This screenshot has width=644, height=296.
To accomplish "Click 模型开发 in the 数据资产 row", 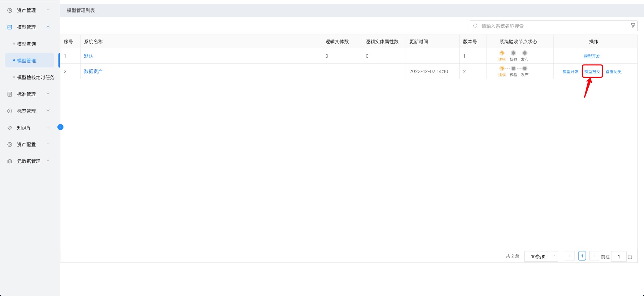I will (x=570, y=72).
